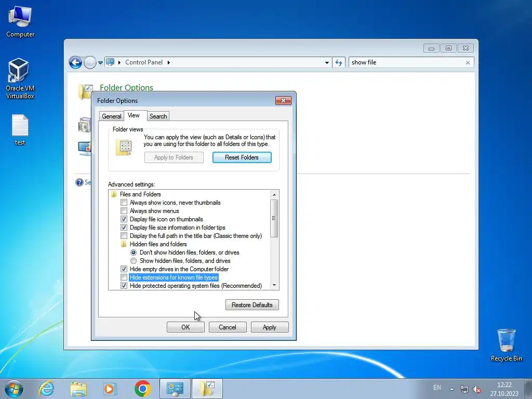Click the Apply to Folders button
Viewport: 532px width, 399px height.
pos(174,157)
